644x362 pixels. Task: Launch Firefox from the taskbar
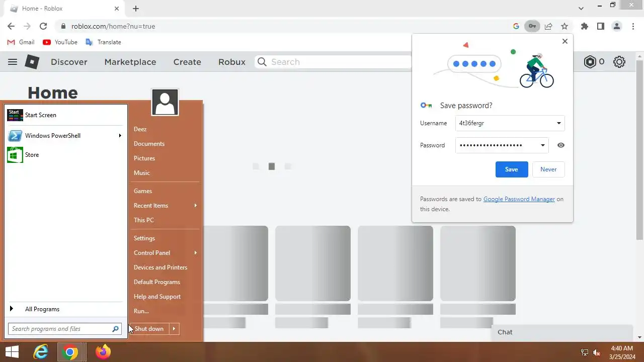click(103, 352)
